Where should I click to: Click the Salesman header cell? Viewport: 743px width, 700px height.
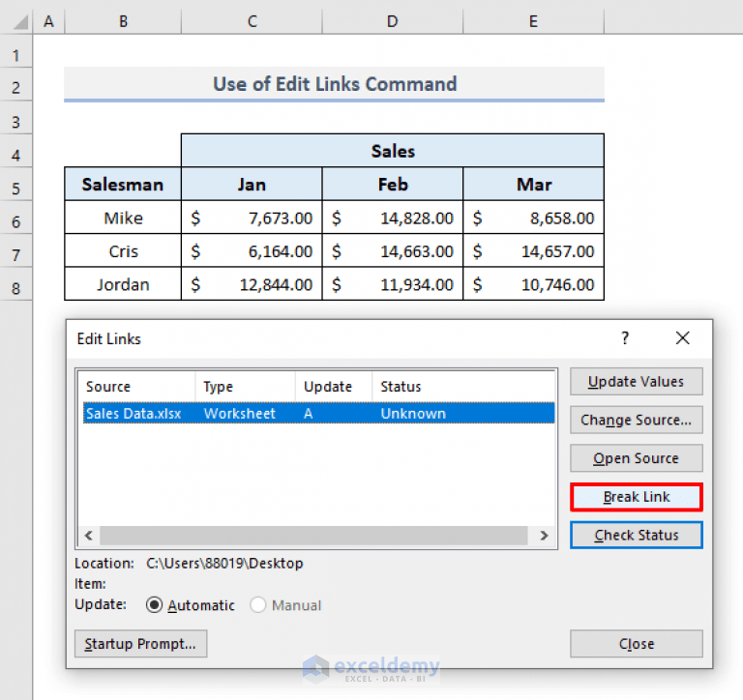(123, 184)
